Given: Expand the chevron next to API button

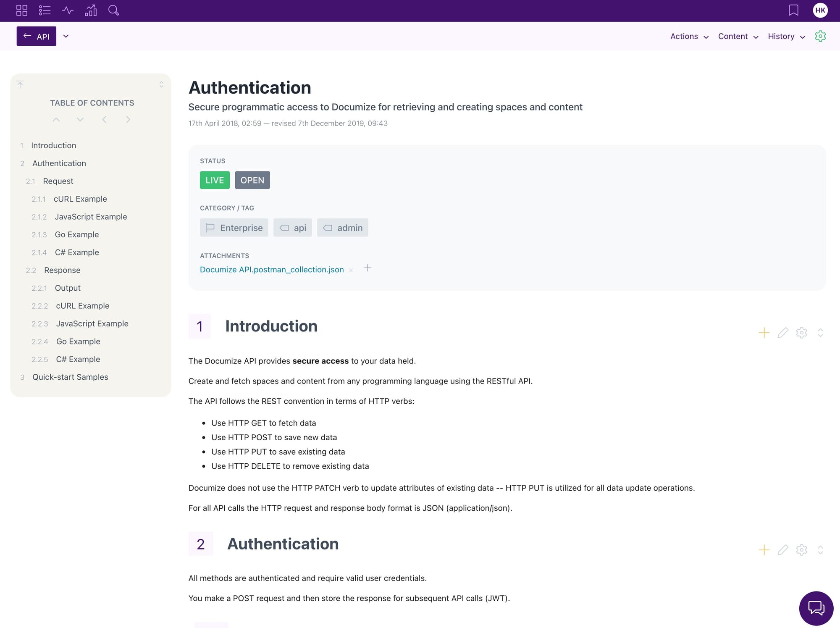Looking at the screenshot, I should point(66,36).
